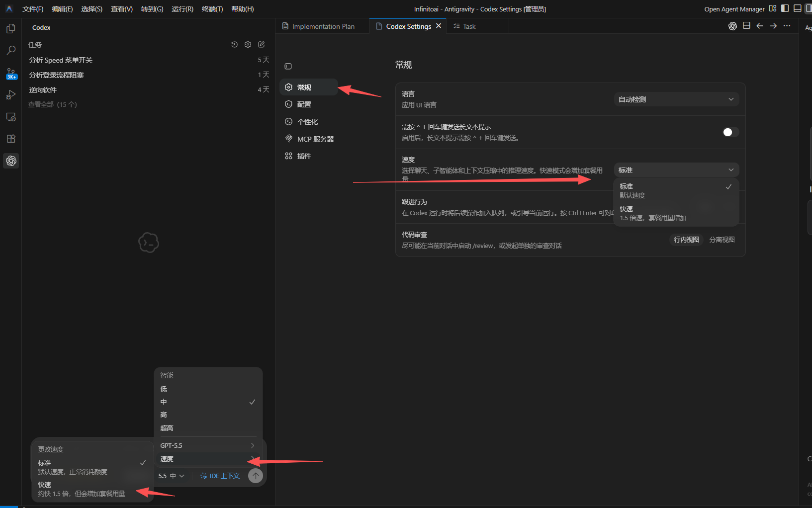Click 查看全部 (15 个) link
The height and width of the screenshot is (508, 812).
point(52,104)
